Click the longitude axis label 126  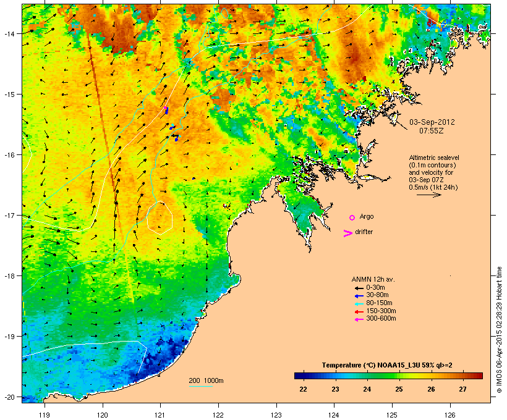(x=450, y=415)
